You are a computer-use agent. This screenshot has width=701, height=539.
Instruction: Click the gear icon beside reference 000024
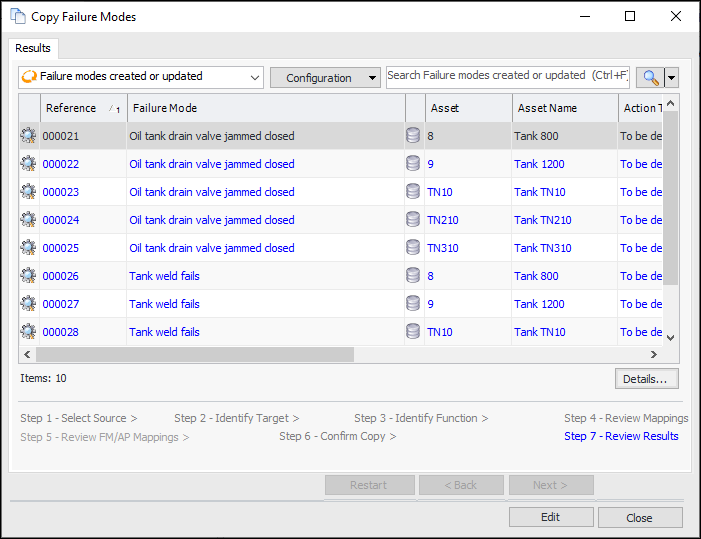pyautogui.click(x=28, y=220)
